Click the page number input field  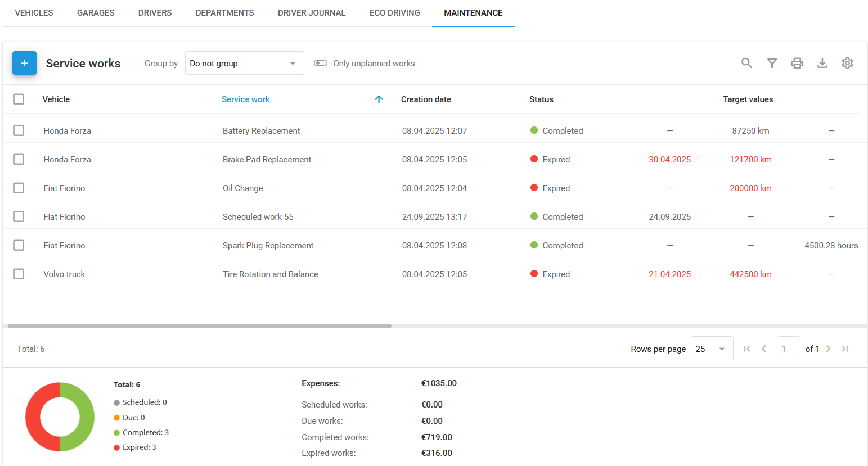(788, 349)
